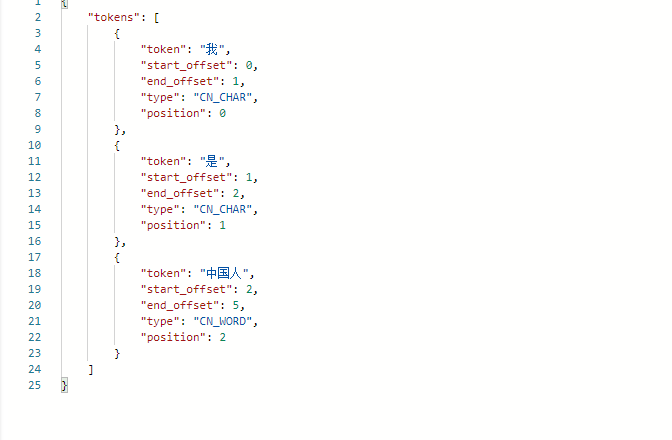
Task: Click the opening brace on line 10
Action: pos(117,145)
